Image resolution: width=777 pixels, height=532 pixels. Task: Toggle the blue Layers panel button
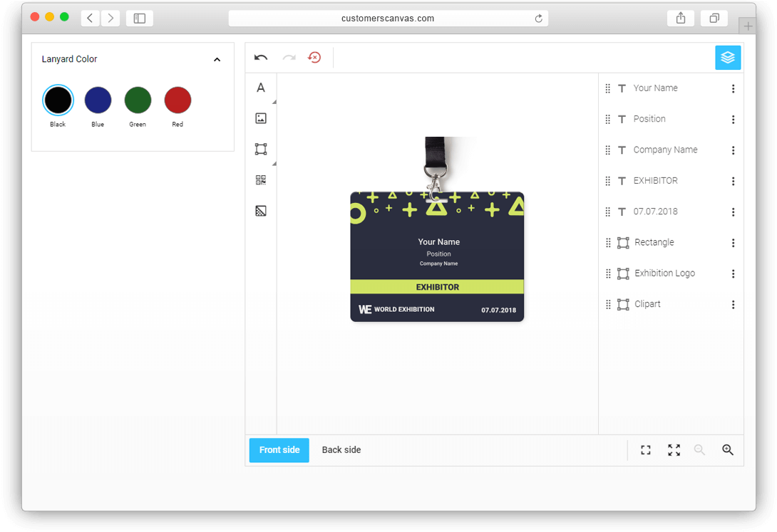click(727, 58)
